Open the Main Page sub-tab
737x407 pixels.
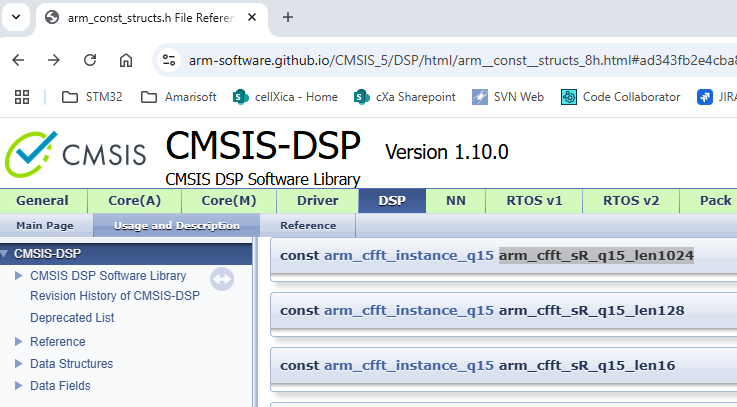pyautogui.click(x=45, y=226)
